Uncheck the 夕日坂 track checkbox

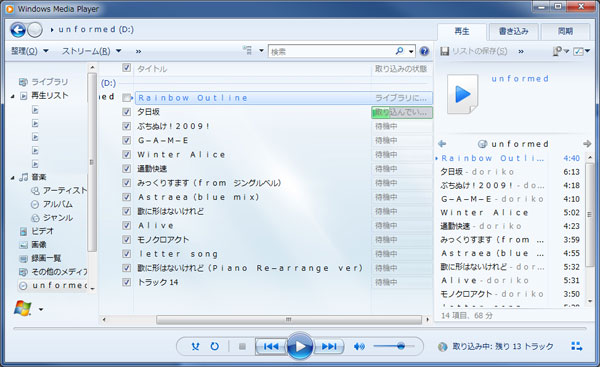point(126,112)
